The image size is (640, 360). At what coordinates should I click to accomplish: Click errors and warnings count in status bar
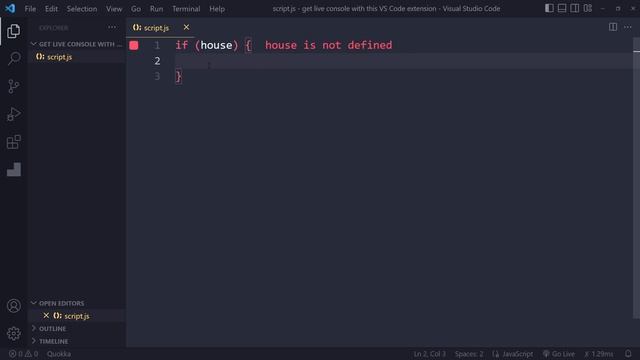point(23,354)
